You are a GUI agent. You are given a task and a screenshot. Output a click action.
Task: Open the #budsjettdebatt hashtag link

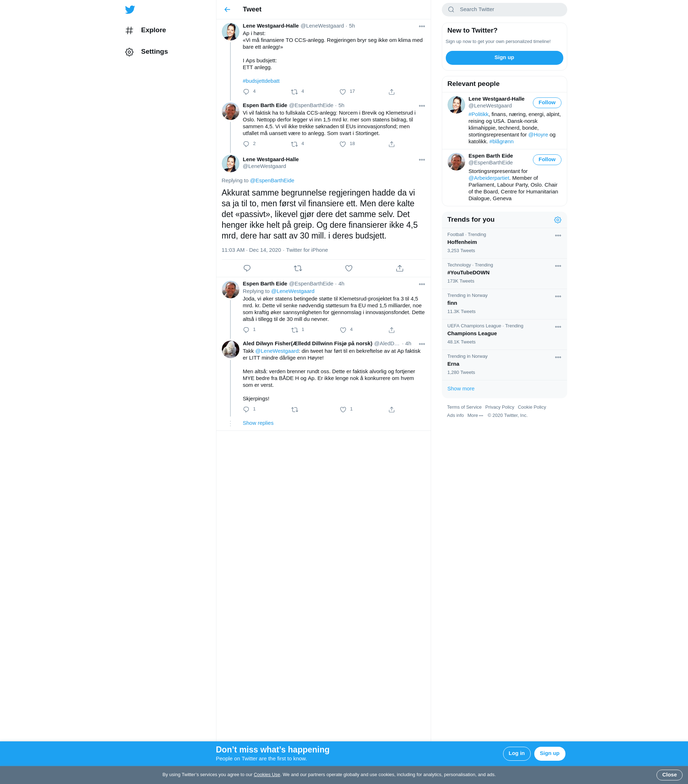pos(261,81)
